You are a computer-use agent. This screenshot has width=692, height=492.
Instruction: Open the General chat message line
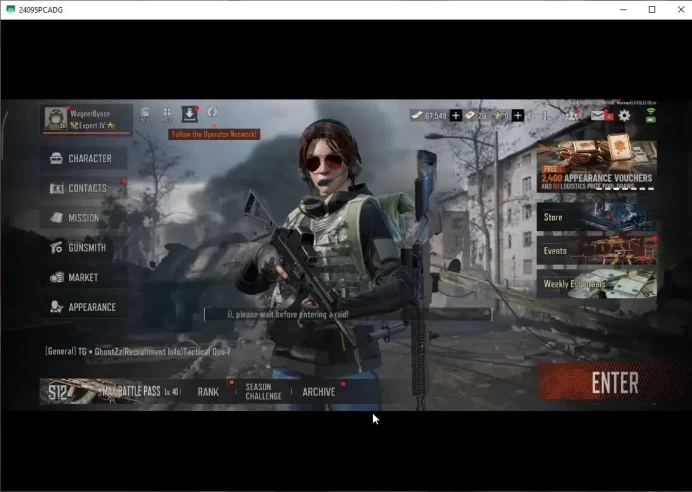tap(138, 352)
